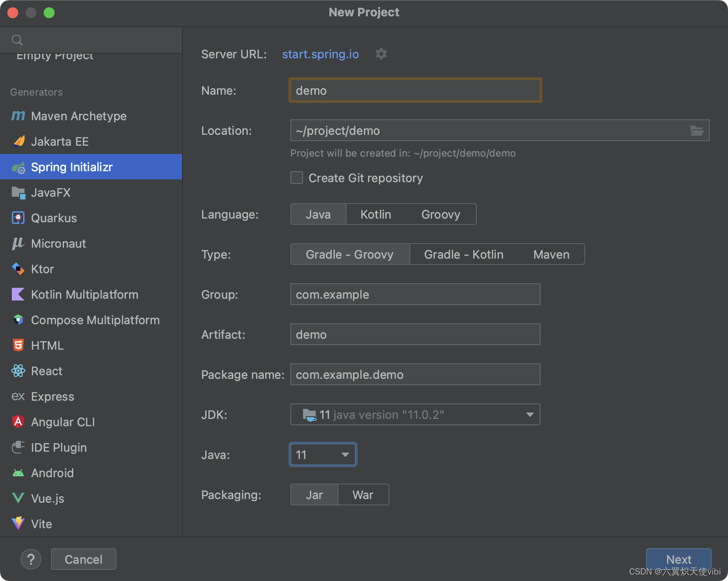Select Kotlin Multiplatform generator
Screen dimensions: 728x581
coord(91,295)
